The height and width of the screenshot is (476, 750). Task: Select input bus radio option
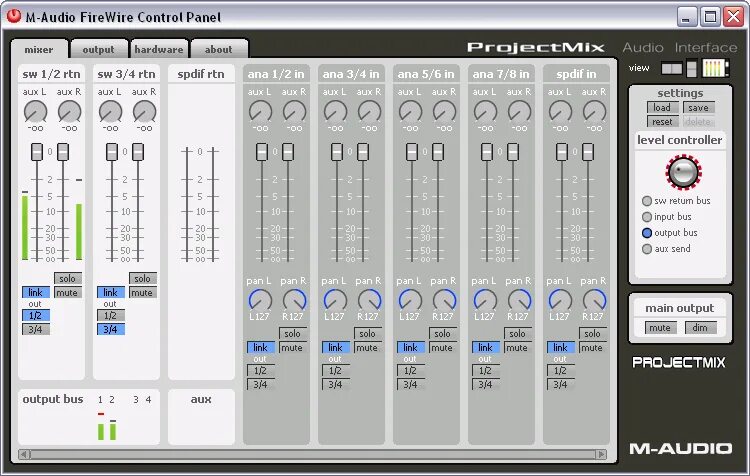point(647,217)
